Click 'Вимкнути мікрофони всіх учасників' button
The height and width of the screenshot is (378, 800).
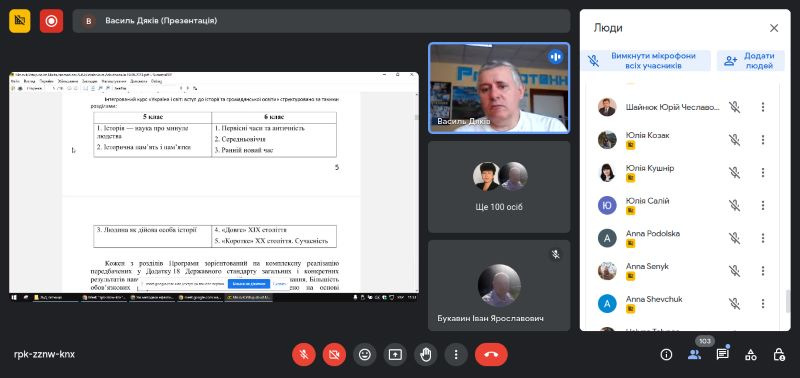[x=646, y=61]
